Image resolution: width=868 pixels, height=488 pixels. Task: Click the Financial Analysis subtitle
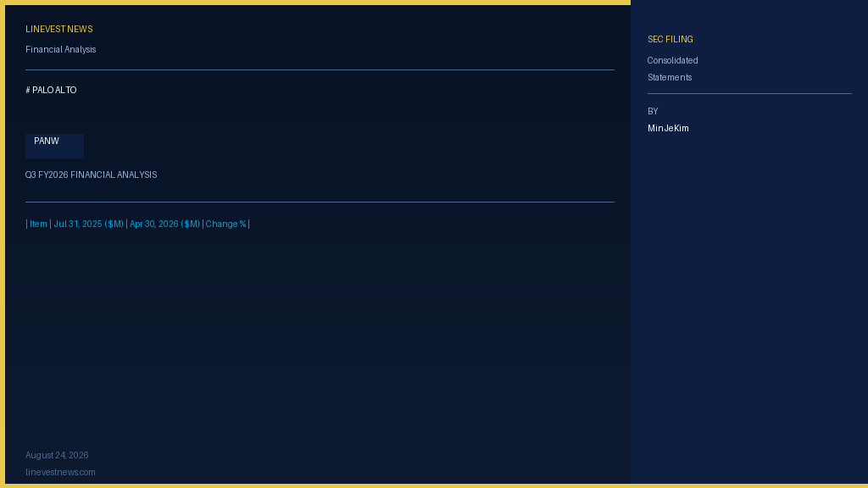pyautogui.click(x=60, y=49)
